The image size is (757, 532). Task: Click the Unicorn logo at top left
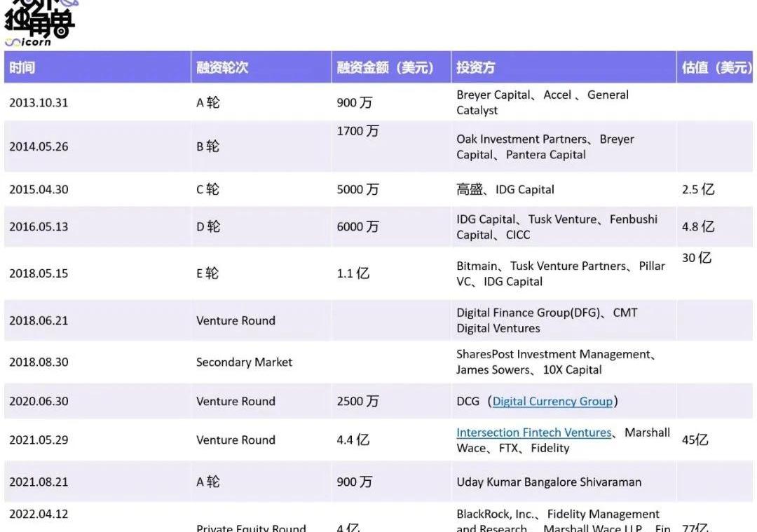point(40,24)
